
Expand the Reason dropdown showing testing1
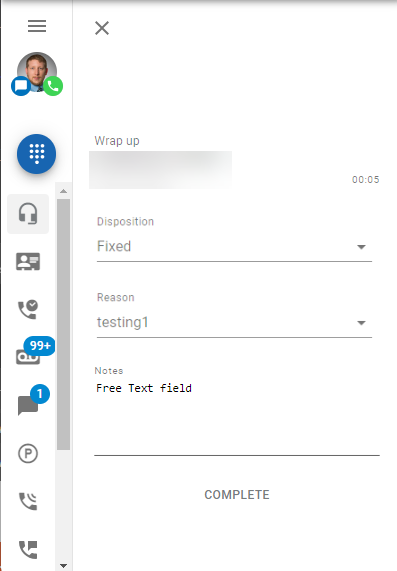click(x=234, y=323)
